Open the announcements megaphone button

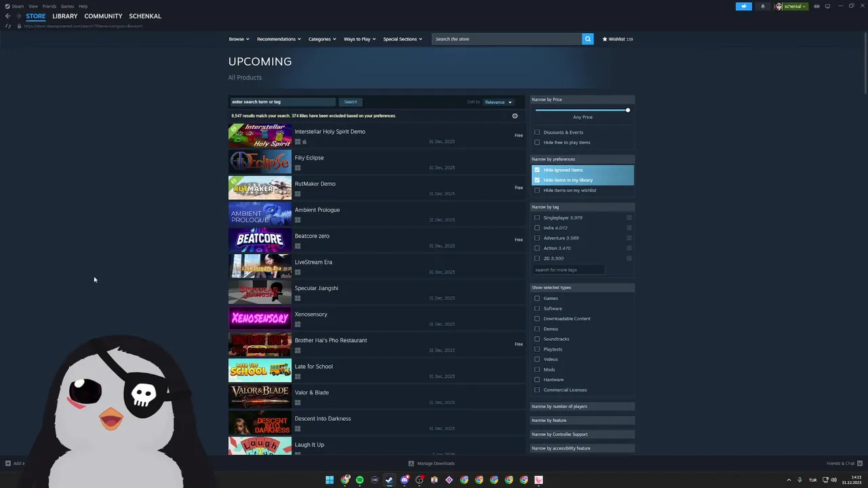[744, 6]
